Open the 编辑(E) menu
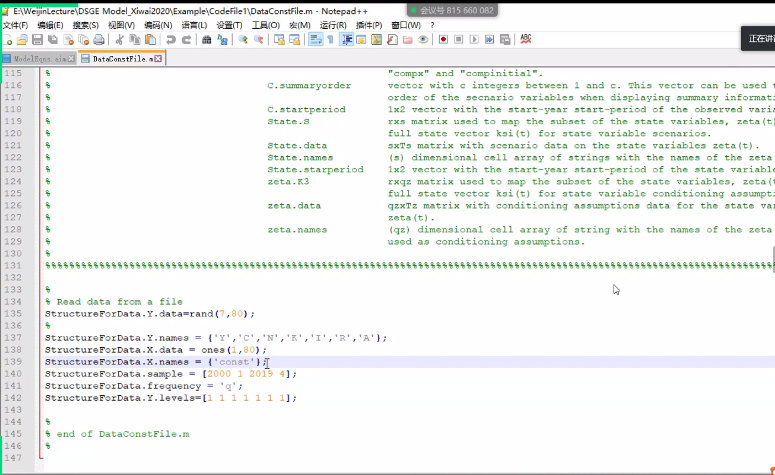This screenshot has height=475, width=775. tap(50, 25)
